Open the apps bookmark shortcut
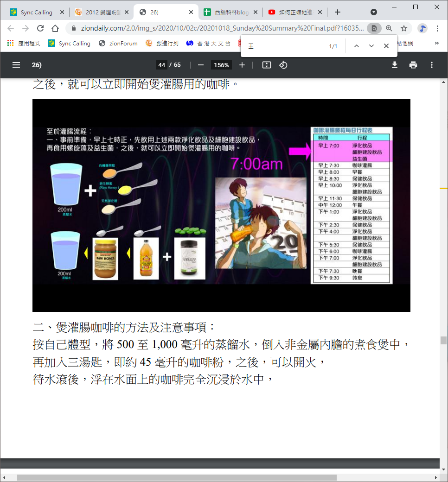The height and width of the screenshot is (482, 448). tap(24, 44)
